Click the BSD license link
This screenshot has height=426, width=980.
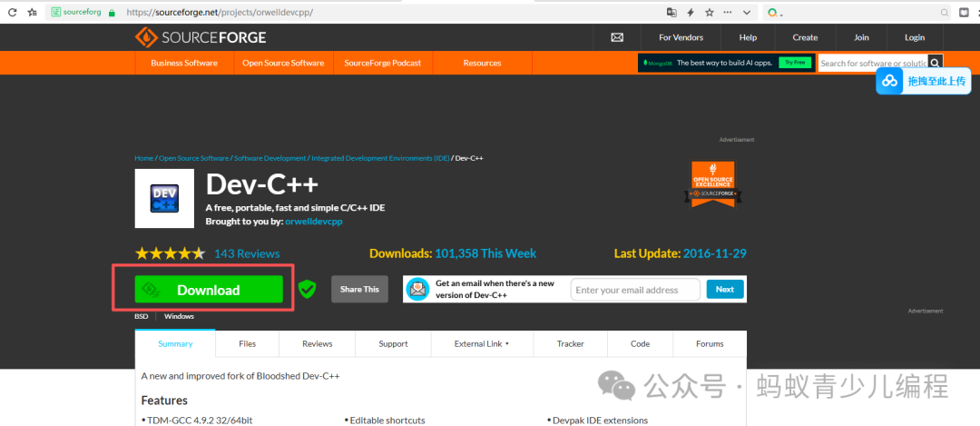click(x=142, y=316)
